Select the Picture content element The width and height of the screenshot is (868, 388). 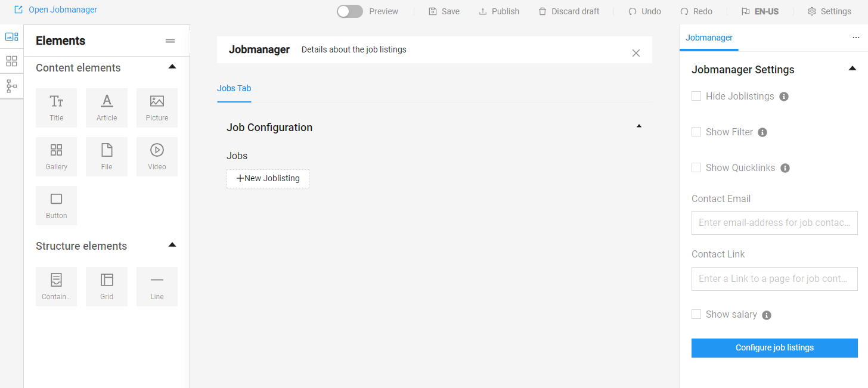coord(157,108)
